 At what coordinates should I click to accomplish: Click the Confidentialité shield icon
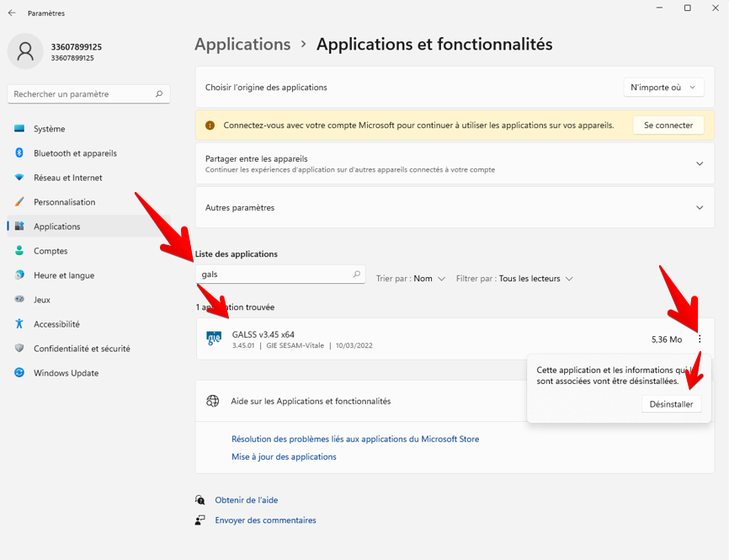[x=19, y=348]
